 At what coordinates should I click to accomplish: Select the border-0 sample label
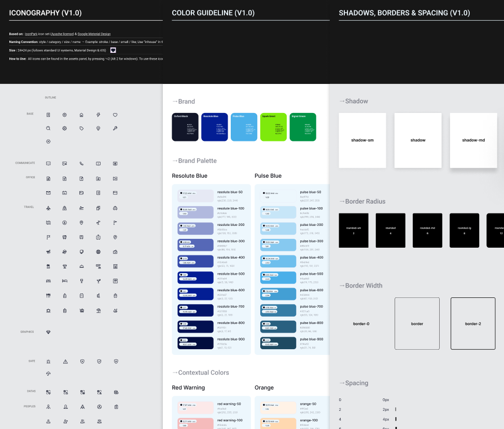pyautogui.click(x=361, y=324)
